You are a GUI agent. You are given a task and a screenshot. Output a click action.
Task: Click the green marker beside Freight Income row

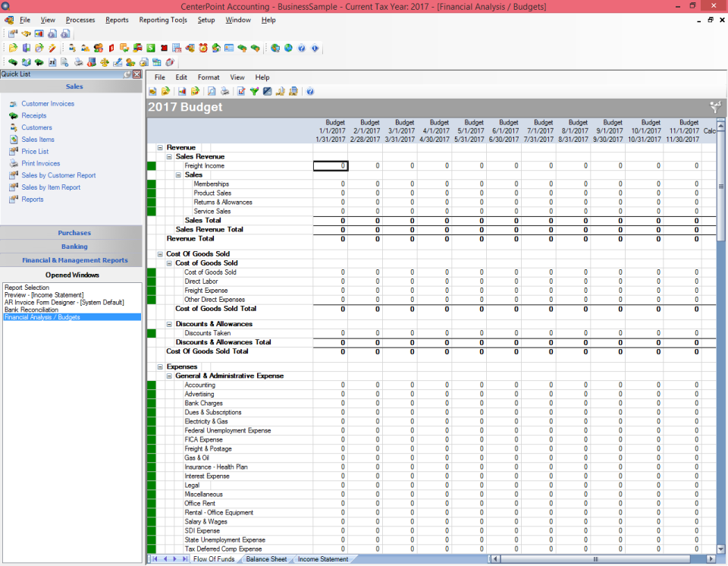[x=151, y=165]
